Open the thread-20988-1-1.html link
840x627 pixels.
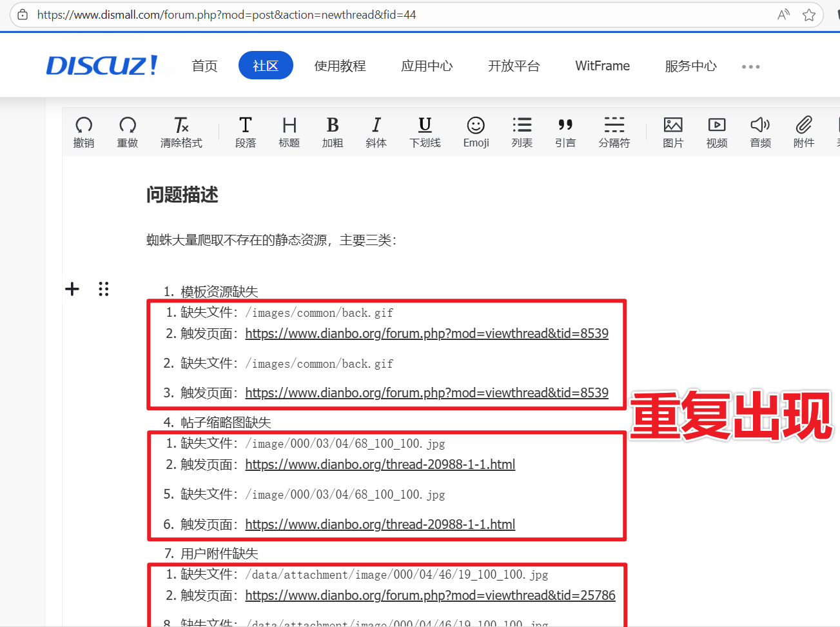[380, 464]
